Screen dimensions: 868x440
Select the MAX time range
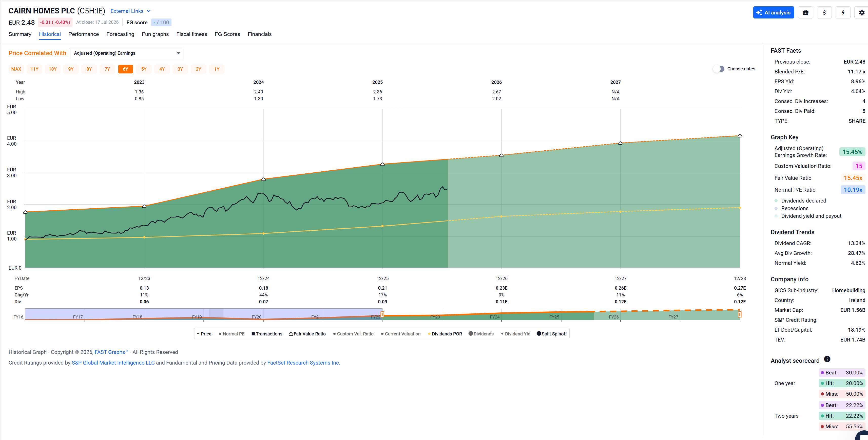click(x=16, y=69)
